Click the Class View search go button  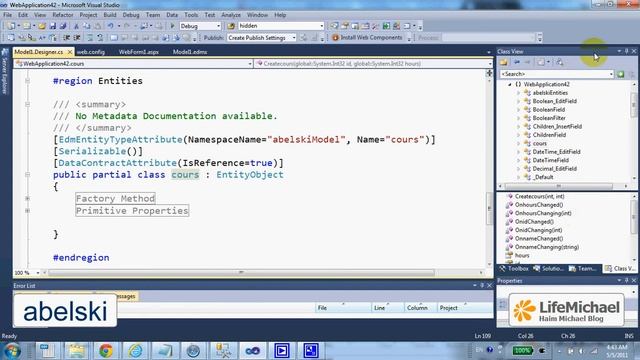coord(621,74)
